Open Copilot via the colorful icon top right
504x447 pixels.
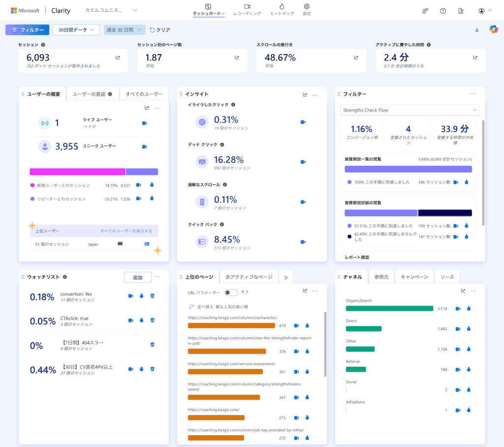[494, 30]
